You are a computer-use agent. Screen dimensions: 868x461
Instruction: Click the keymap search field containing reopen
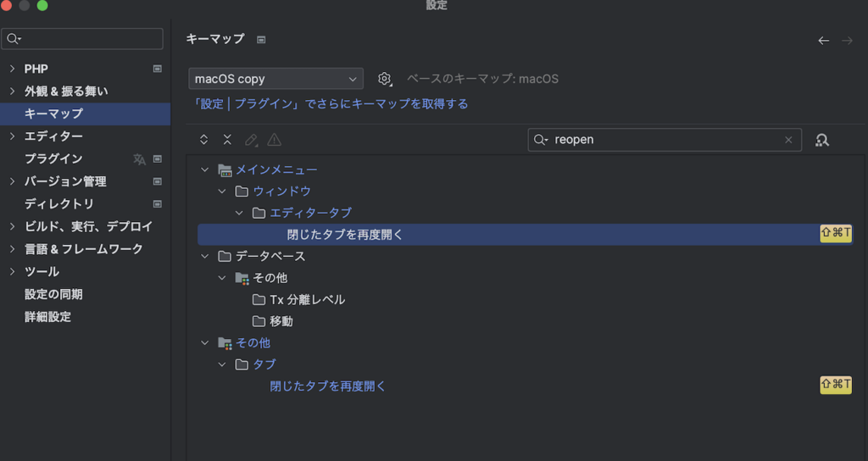[x=665, y=140]
